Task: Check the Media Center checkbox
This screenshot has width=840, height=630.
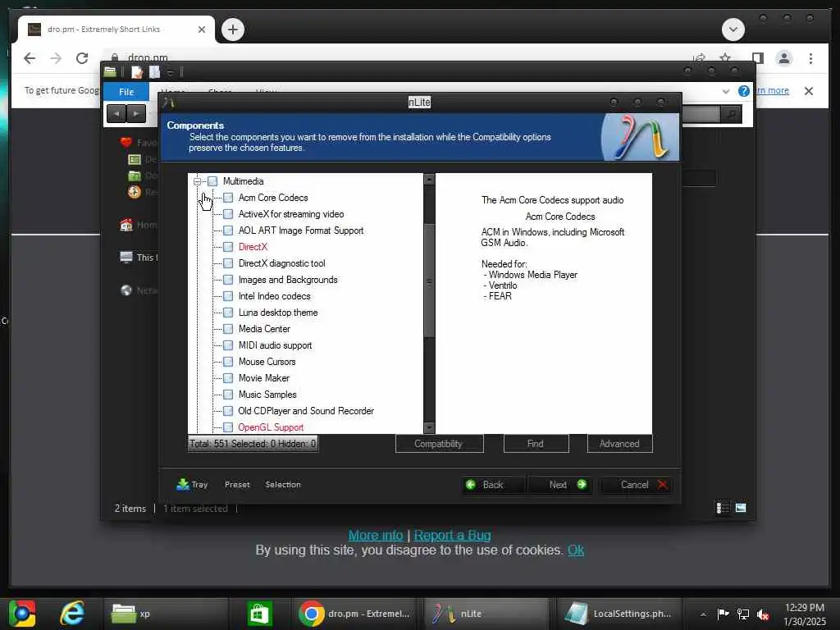Action: 228,329
